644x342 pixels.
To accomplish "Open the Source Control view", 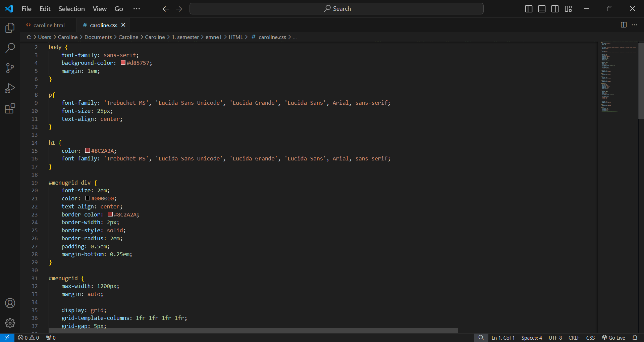I will point(10,68).
